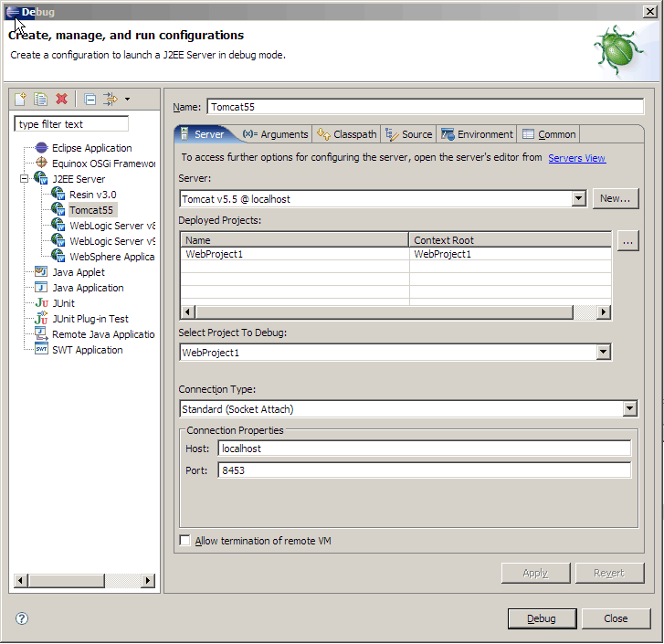Image resolution: width=664 pixels, height=644 pixels.
Task: Click Eclipse Application icon in tree
Action: tap(41, 148)
